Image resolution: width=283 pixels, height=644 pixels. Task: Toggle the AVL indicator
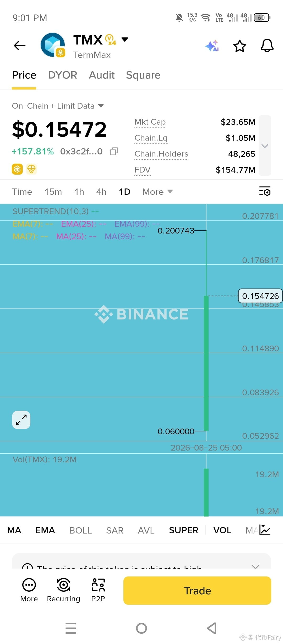click(146, 530)
